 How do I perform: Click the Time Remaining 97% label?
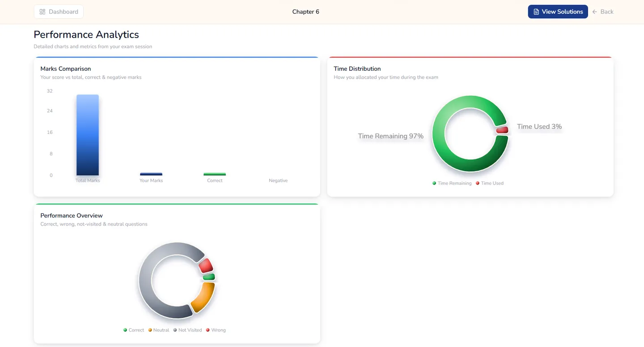pos(391,136)
